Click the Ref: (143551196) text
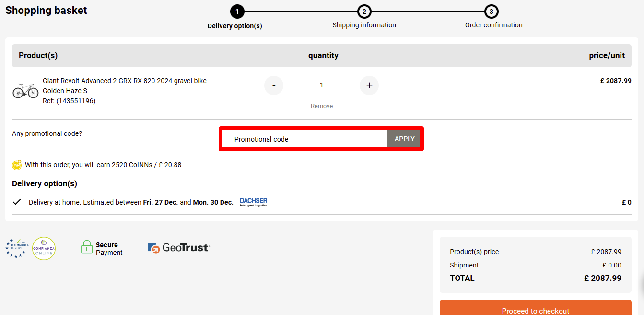Screen dimensions: 644x315 [69, 101]
